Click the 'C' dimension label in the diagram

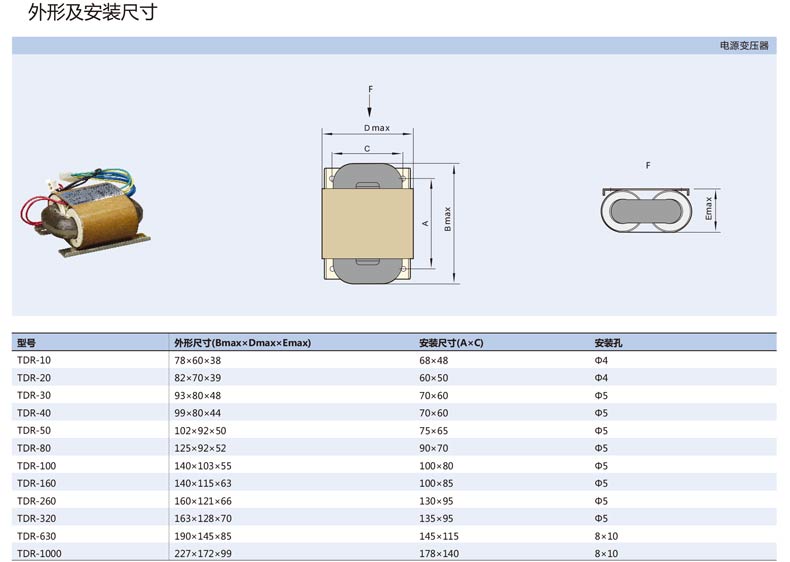coord(367,149)
